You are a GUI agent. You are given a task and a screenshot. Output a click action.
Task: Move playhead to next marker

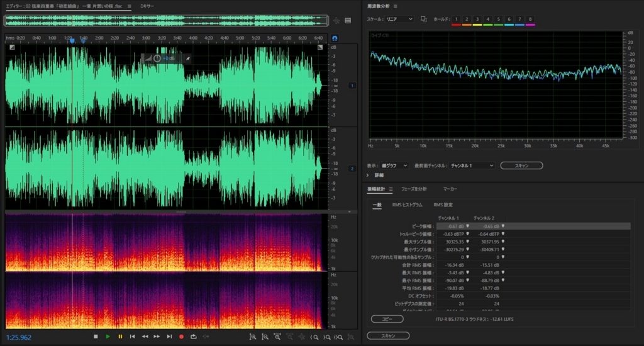[169, 337]
